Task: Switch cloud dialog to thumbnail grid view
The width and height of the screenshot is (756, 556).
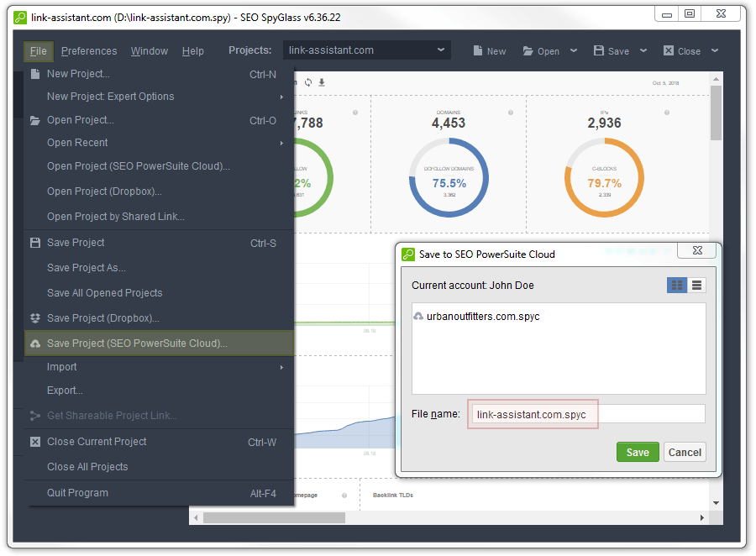Action: 677,286
